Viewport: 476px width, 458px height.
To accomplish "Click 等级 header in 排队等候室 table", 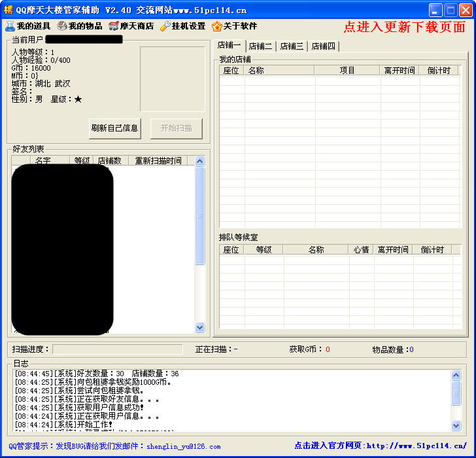I will [x=263, y=250].
